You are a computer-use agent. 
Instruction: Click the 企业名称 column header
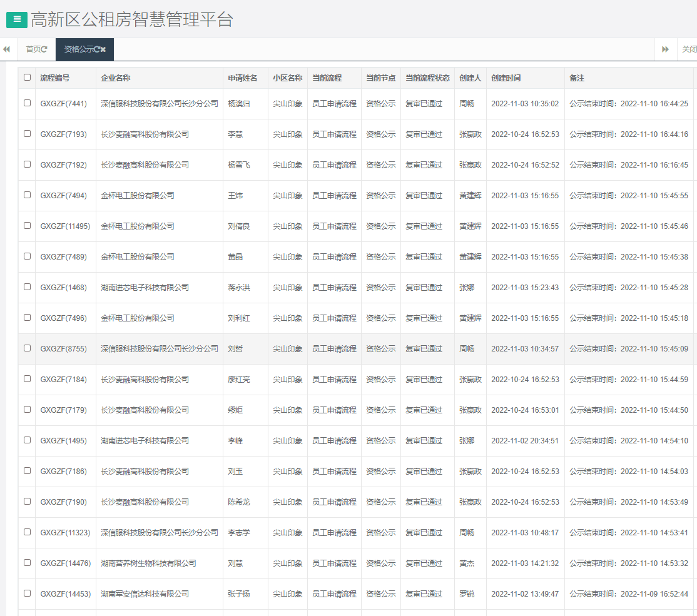click(116, 78)
